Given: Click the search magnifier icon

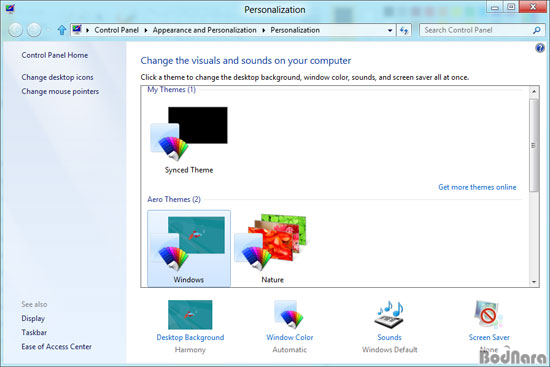Looking at the screenshot, I should coord(536,31).
